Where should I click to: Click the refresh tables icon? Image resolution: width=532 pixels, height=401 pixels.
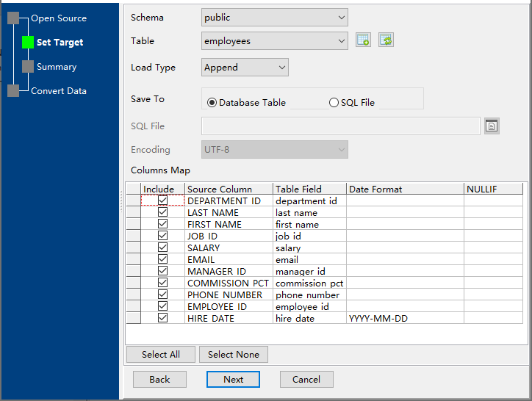click(386, 40)
